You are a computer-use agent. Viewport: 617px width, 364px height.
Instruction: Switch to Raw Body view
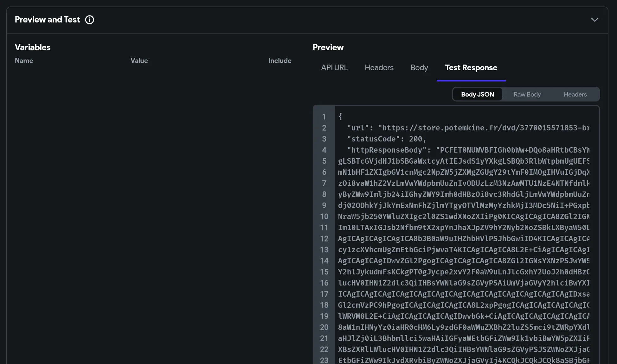[527, 94]
